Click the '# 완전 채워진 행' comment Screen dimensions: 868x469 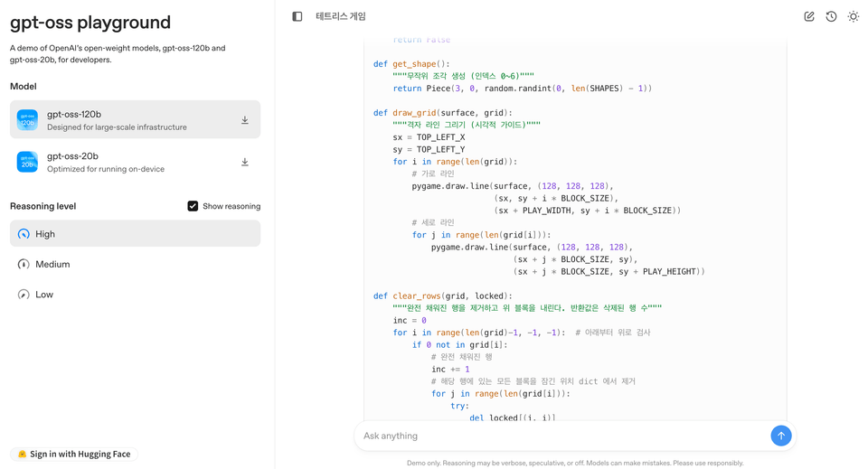pos(462,357)
